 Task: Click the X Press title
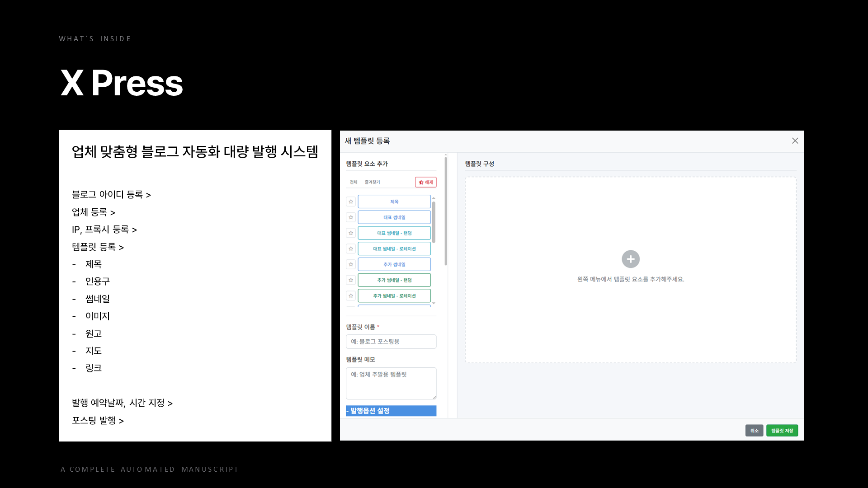pos(122,83)
